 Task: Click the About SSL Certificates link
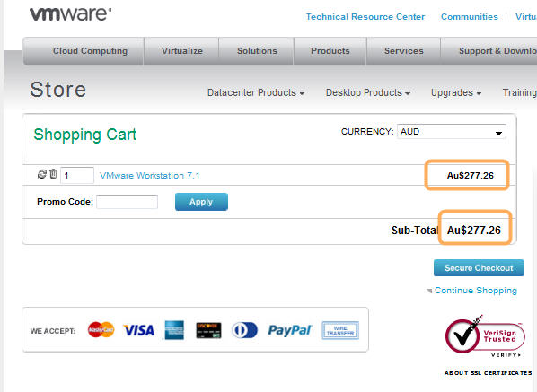pos(488,373)
